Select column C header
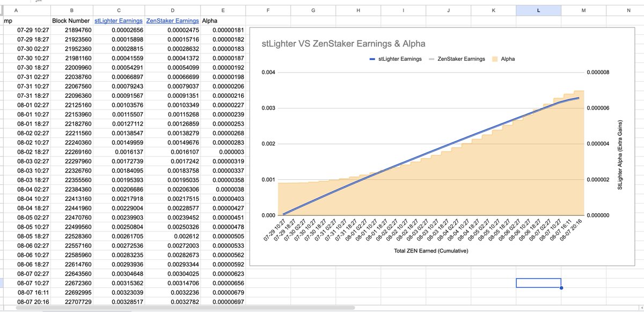The height and width of the screenshot is (312, 644). coord(119,10)
